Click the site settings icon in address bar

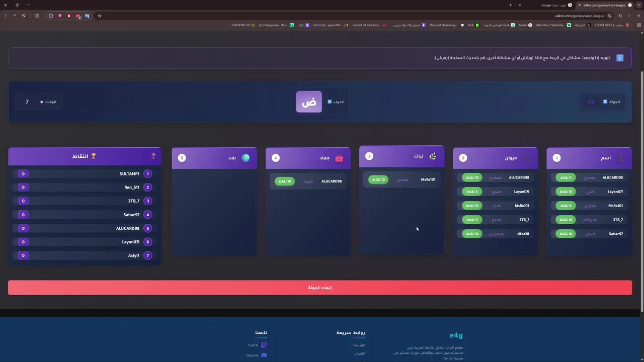pos(609,16)
